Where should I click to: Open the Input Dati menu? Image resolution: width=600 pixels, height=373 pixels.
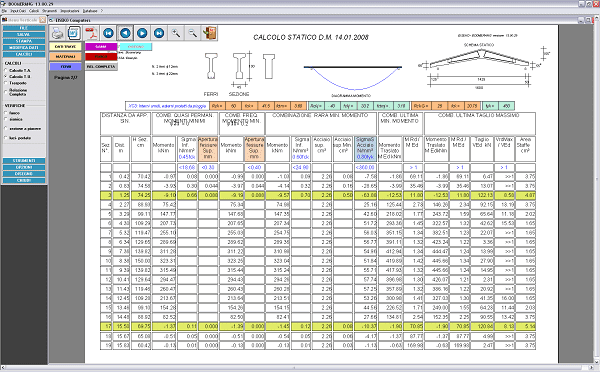click(x=18, y=11)
